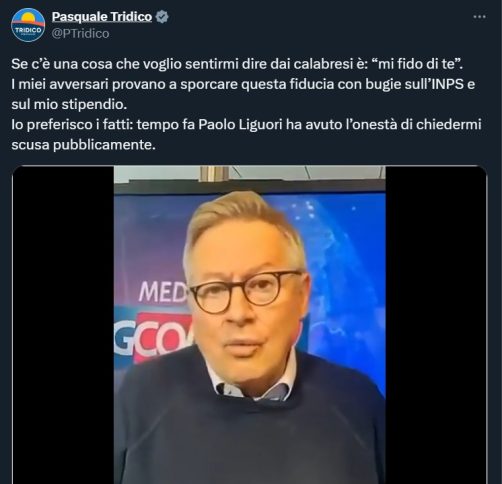This screenshot has width=502, height=484.
Task: Click the navy sweater in the video frame
Action: (249, 433)
